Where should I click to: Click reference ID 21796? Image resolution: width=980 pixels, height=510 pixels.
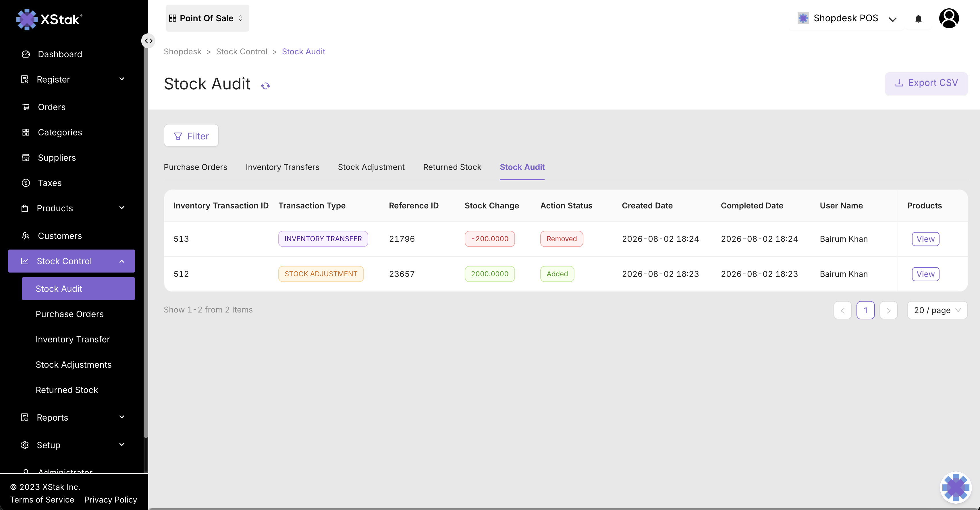coord(402,239)
